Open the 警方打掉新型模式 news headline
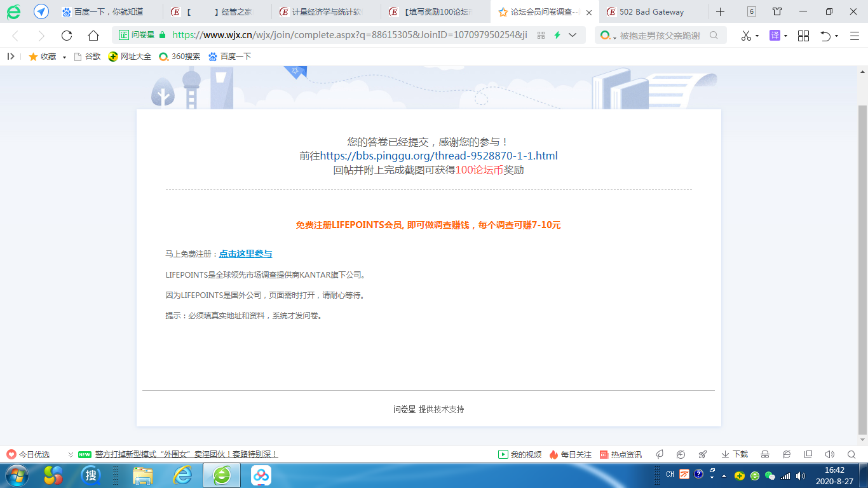This screenshot has width=868, height=488. click(186, 454)
